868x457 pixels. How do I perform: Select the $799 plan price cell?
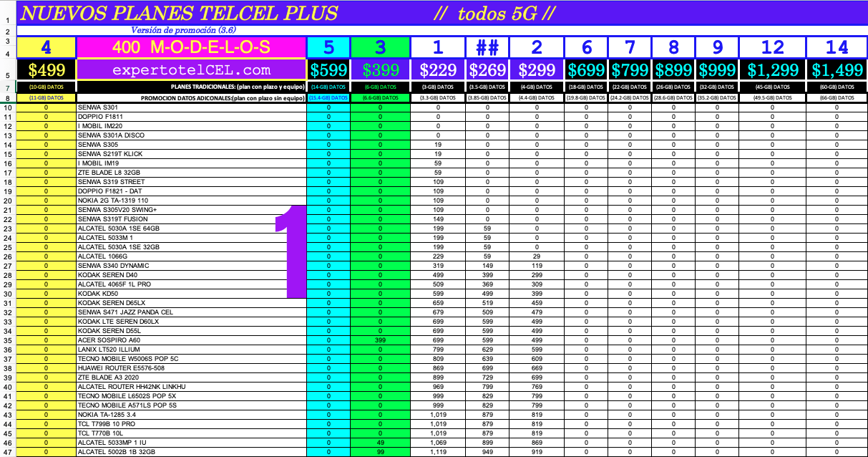(630, 70)
